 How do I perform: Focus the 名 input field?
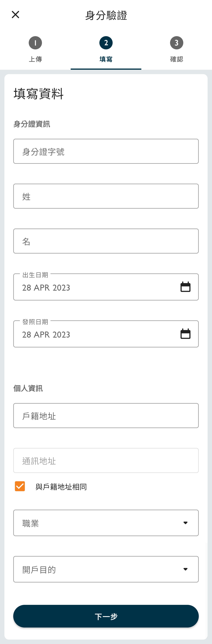(106, 241)
